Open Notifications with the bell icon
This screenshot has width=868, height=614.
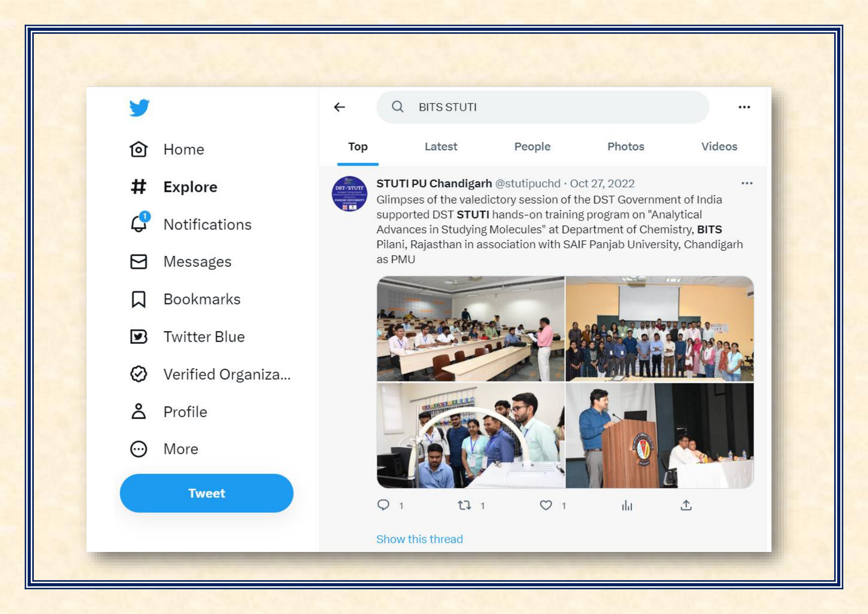140,222
